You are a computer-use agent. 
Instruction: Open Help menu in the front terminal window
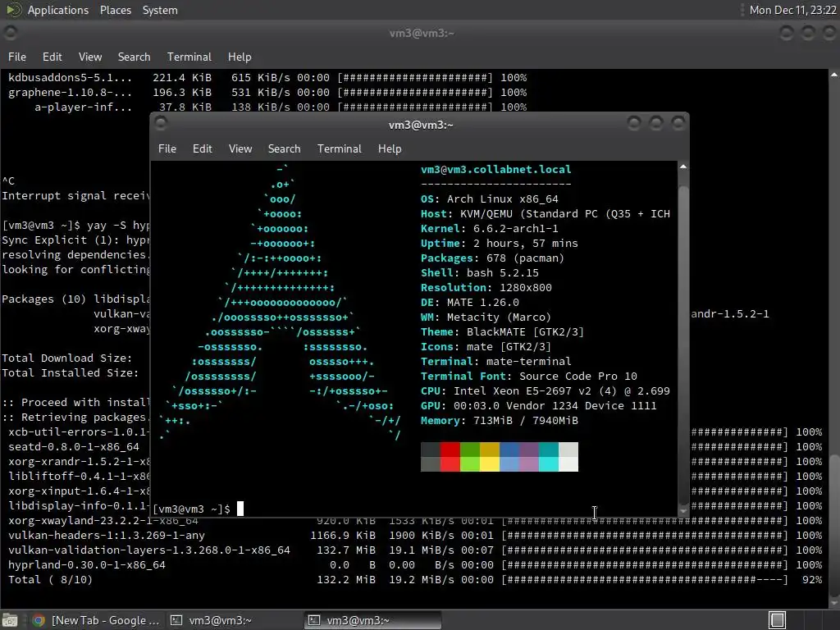coord(390,149)
